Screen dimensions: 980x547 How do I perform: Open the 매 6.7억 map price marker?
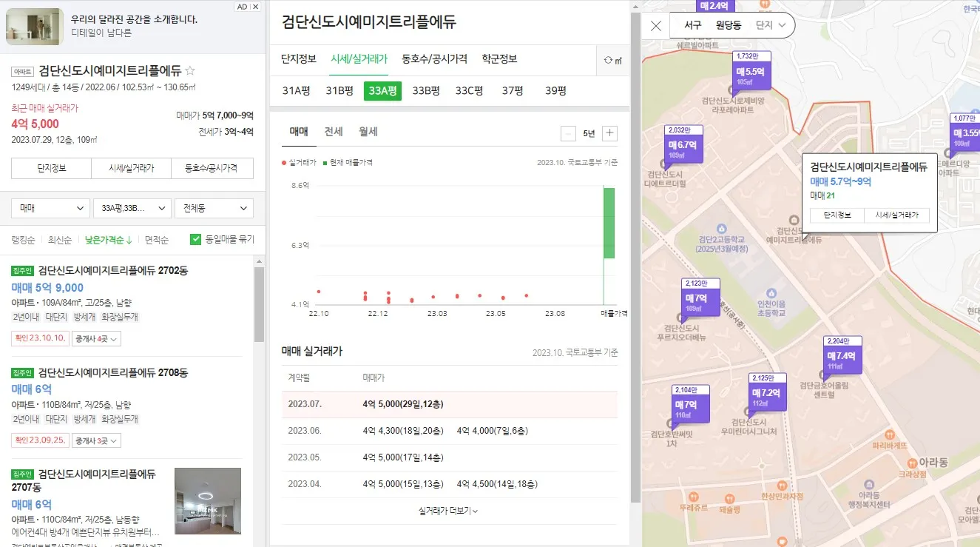tap(683, 145)
